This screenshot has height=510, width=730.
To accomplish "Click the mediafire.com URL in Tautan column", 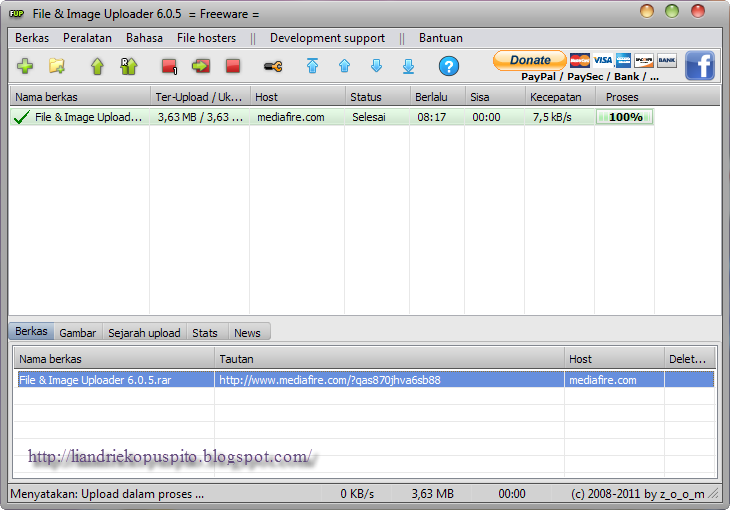I will (330, 380).
